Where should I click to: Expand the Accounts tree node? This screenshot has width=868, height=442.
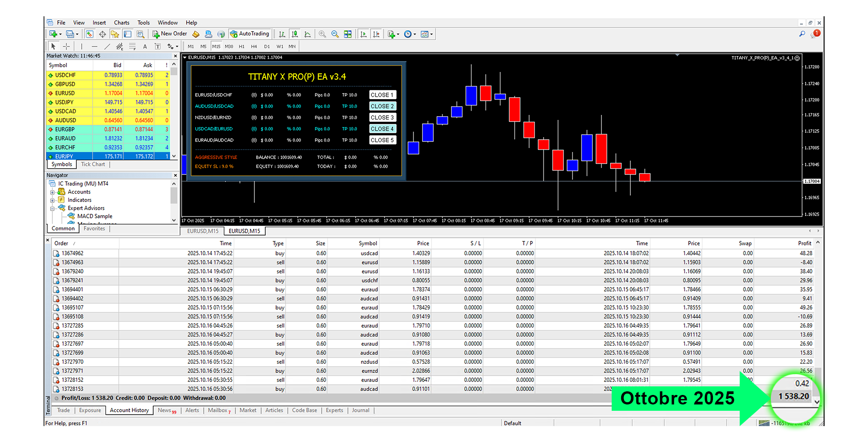52,192
